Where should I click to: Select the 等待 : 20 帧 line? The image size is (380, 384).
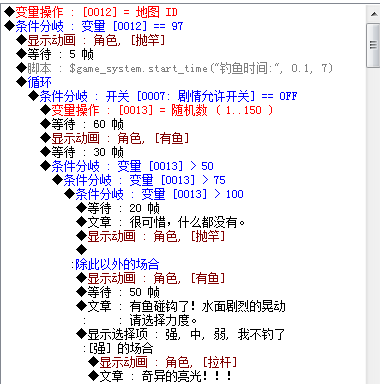[118, 208]
